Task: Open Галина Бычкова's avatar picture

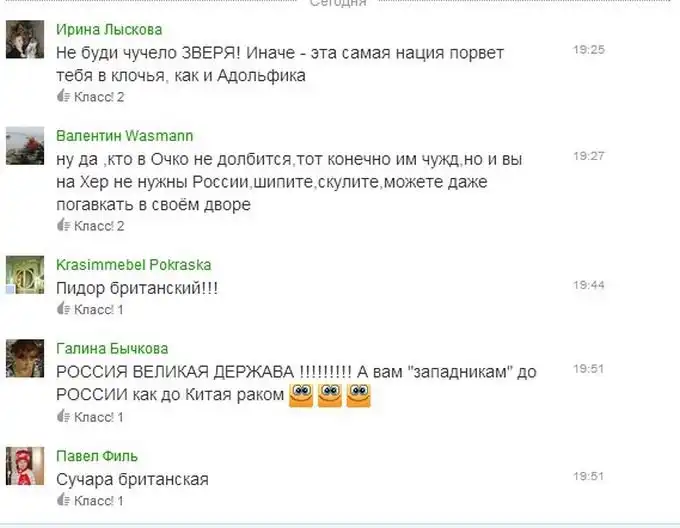Action: (x=25, y=359)
